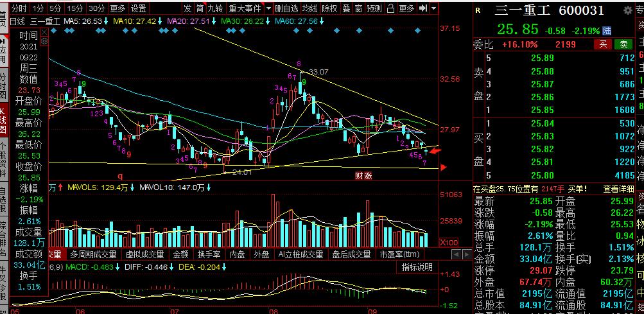
Task: Open the far-right toolbar dropdown triangle
Action: pos(433,8)
